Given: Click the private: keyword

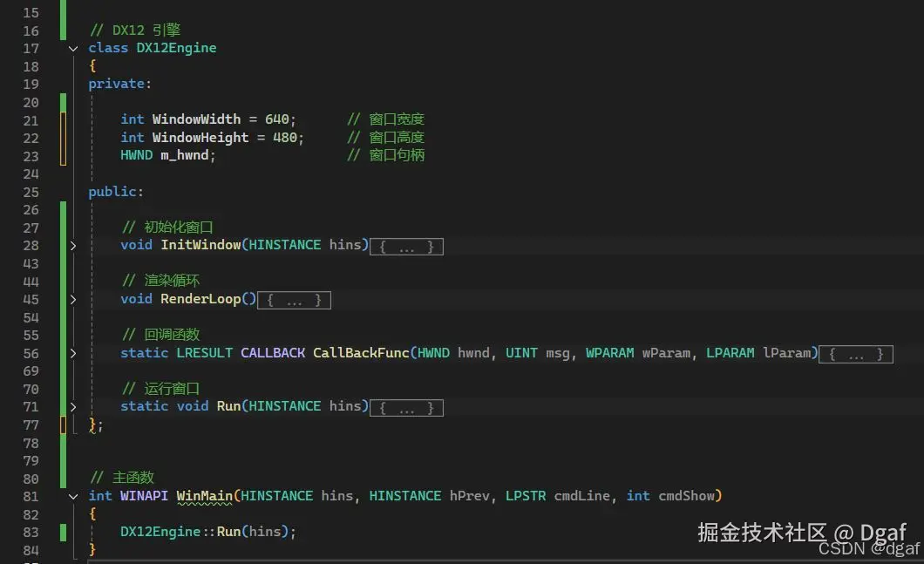Looking at the screenshot, I should [x=119, y=84].
